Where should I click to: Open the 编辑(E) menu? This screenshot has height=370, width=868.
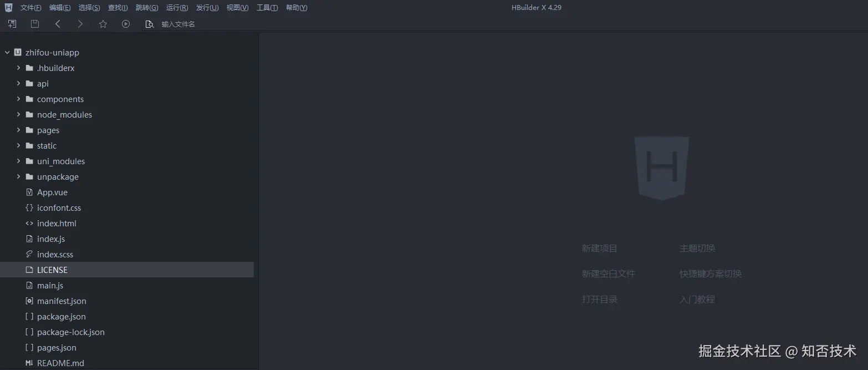[x=60, y=8]
